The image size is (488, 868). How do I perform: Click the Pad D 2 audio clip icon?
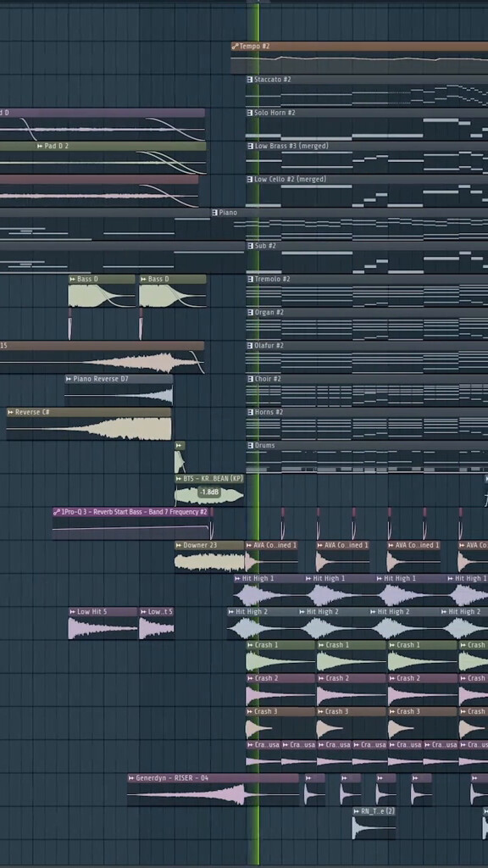(x=40, y=146)
